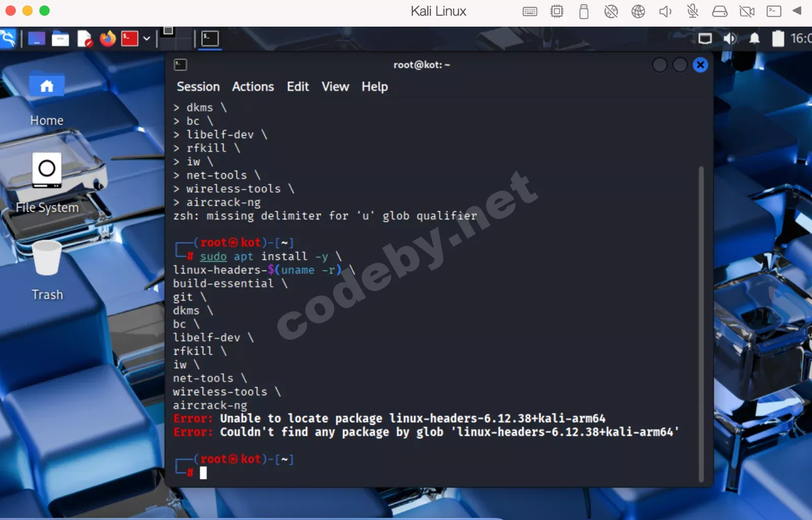Screen dimensions: 812x520
Task: Click the left-pointing triangle in VM toolbar
Action: [797, 11]
